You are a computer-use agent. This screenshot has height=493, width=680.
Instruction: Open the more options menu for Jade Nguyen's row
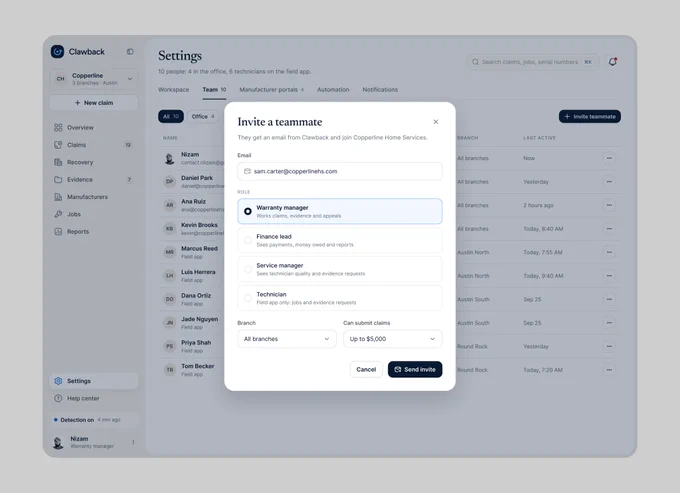point(609,323)
